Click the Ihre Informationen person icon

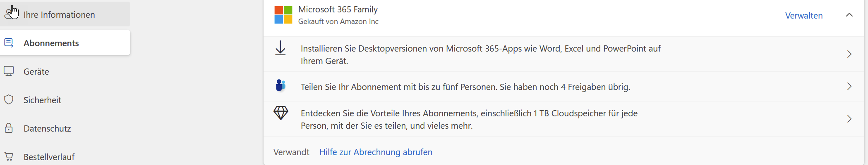(9, 14)
